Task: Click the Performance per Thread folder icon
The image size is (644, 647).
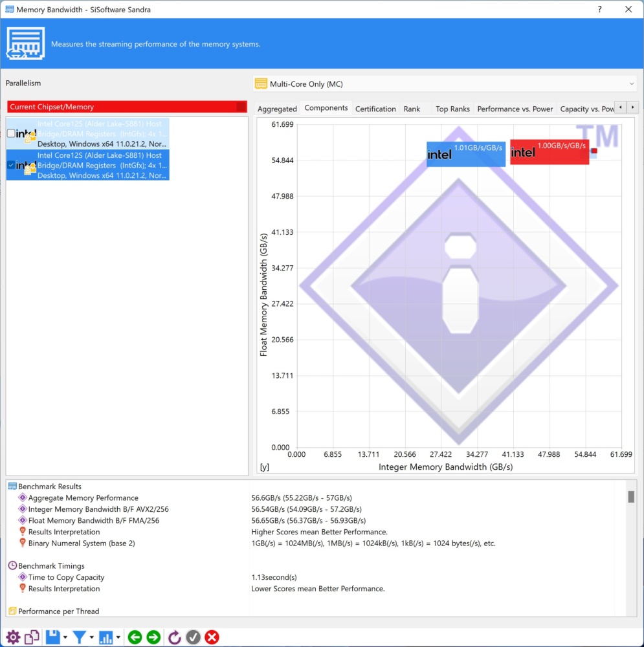Action: click(x=12, y=611)
